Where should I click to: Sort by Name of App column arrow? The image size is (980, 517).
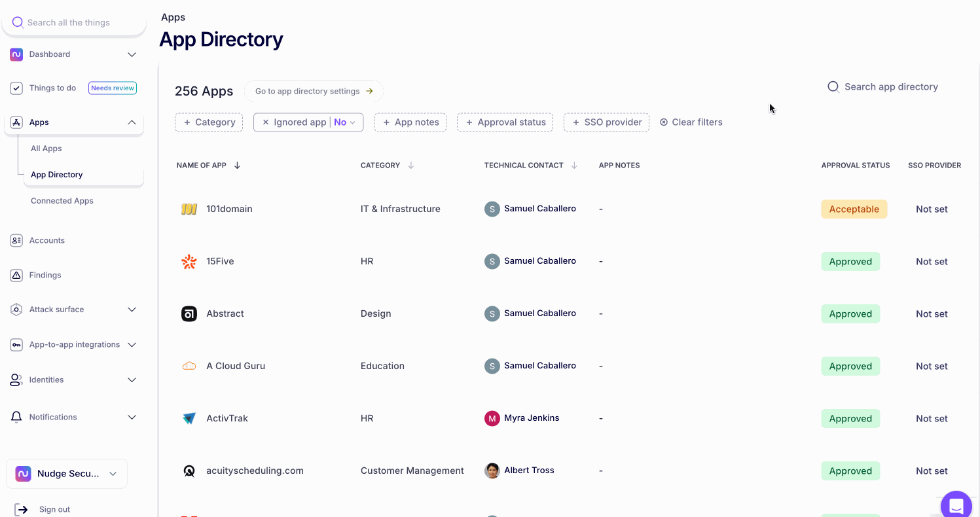coord(237,166)
